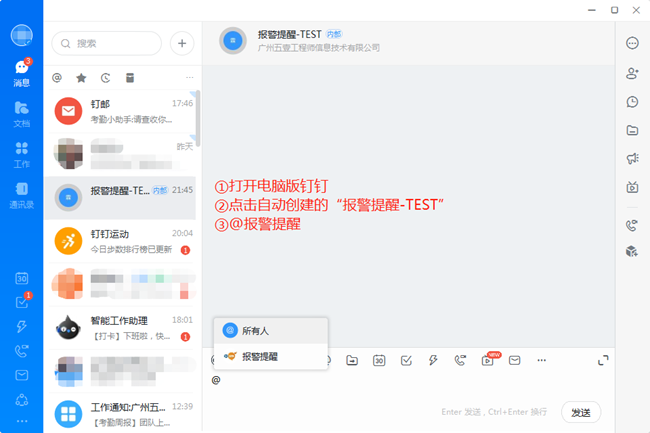Open the phone call icon in left sidebar
The height and width of the screenshot is (433, 650).
(22, 351)
